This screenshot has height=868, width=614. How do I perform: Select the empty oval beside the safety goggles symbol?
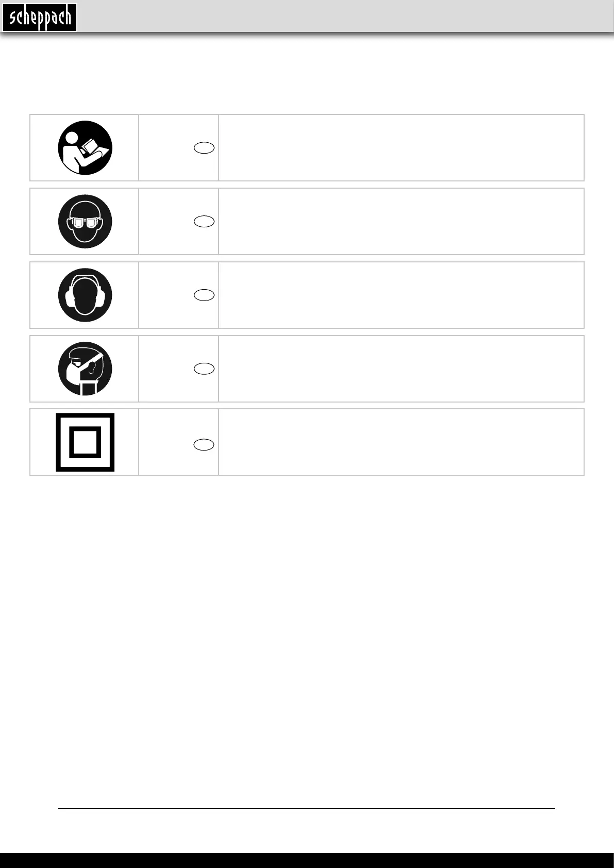[204, 222]
